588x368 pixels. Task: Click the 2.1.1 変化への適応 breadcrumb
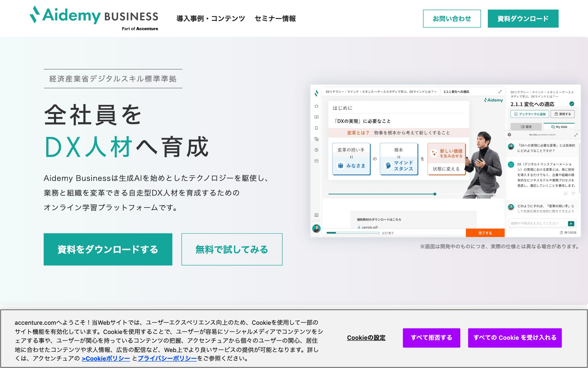click(x=456, y=92)
